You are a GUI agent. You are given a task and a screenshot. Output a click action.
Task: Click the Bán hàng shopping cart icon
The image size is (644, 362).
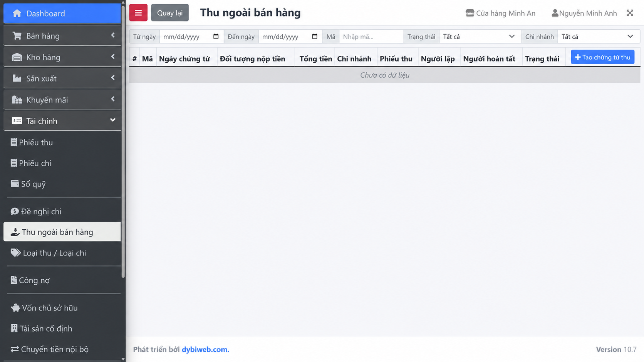point(17,36)
